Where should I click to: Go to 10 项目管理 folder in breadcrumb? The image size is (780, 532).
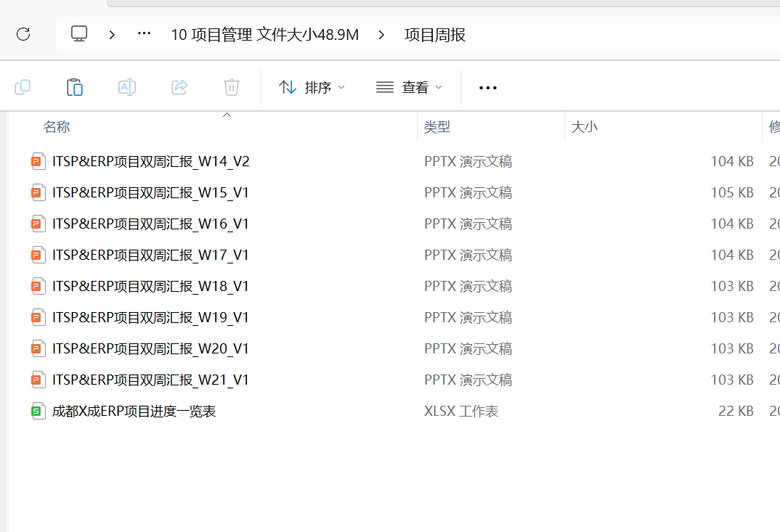(264, 35)
